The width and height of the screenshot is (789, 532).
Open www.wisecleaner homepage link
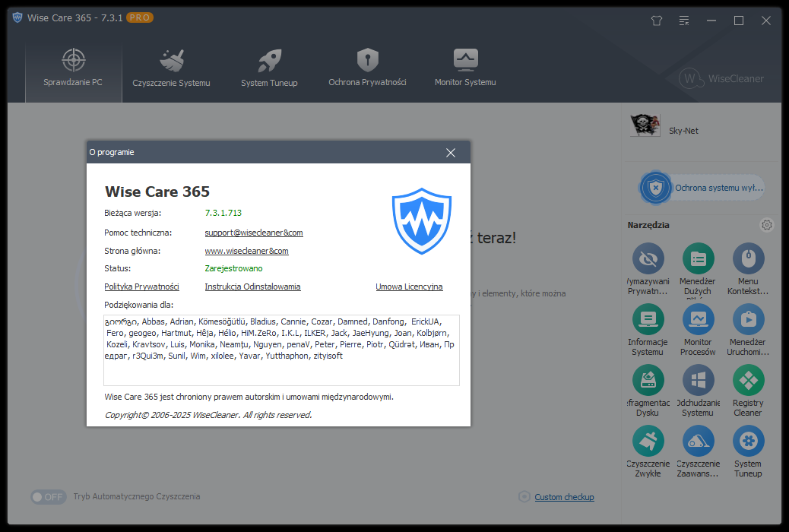[246, 251]
